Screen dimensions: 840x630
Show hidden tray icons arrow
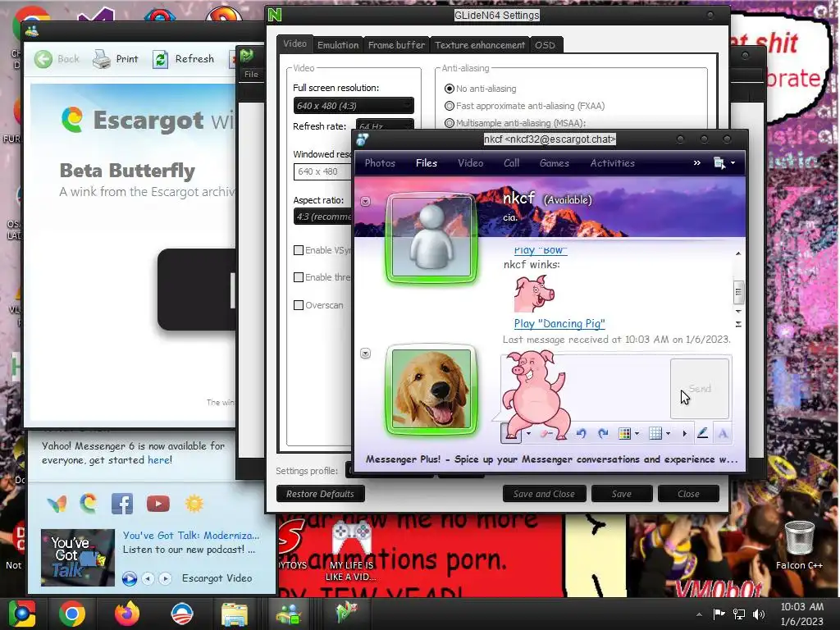pos(699,614)
